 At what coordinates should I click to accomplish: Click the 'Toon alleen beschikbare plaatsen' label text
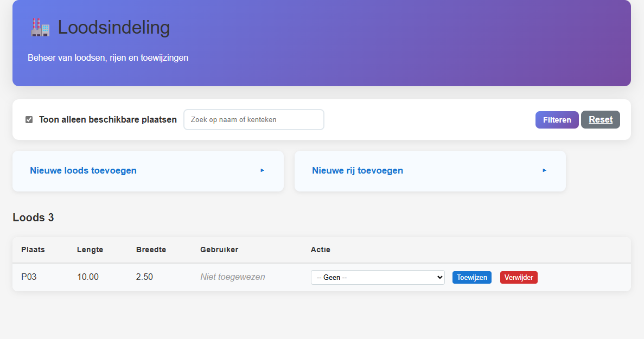tap(108, 119)
